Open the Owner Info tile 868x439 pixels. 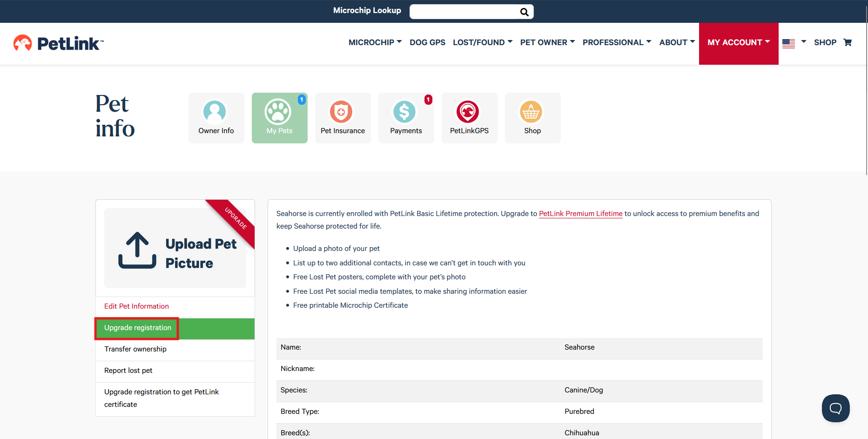tap(216, 118)
